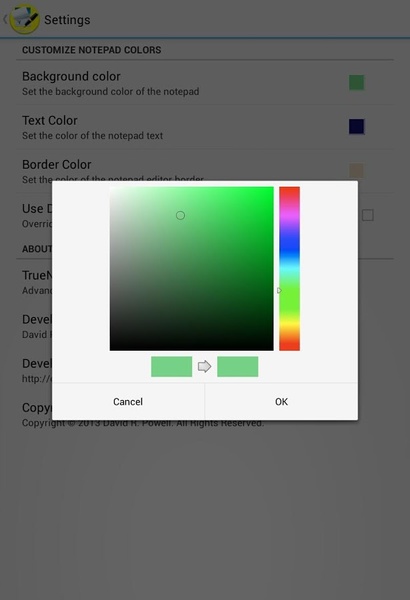Click the app icon in the Settings header
410x600 pixels.
[x=24, y=19]
